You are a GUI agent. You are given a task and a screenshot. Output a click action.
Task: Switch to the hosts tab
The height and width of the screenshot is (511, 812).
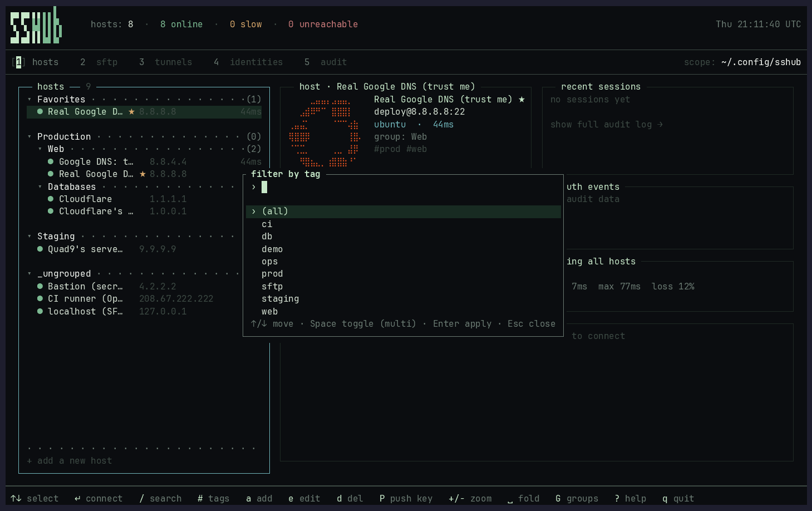pos(35,62)
